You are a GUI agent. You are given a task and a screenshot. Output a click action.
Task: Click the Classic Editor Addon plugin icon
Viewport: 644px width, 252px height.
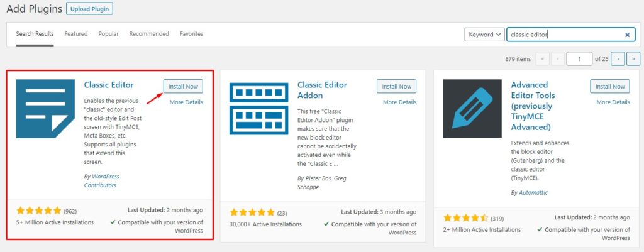258,109
